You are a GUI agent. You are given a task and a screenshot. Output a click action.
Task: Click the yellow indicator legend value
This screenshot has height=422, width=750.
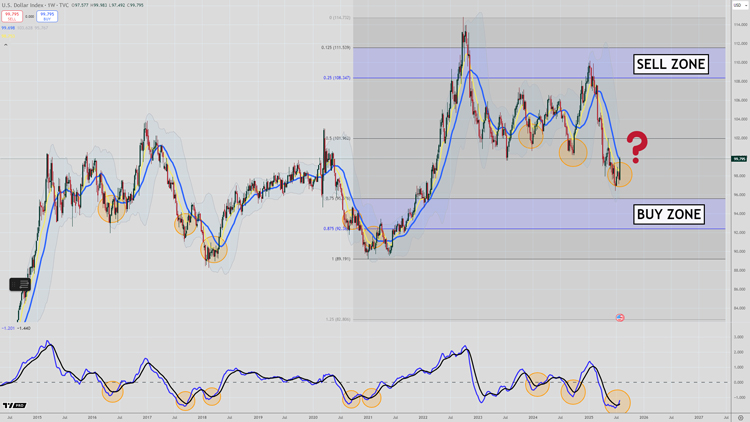coord(8,36)
